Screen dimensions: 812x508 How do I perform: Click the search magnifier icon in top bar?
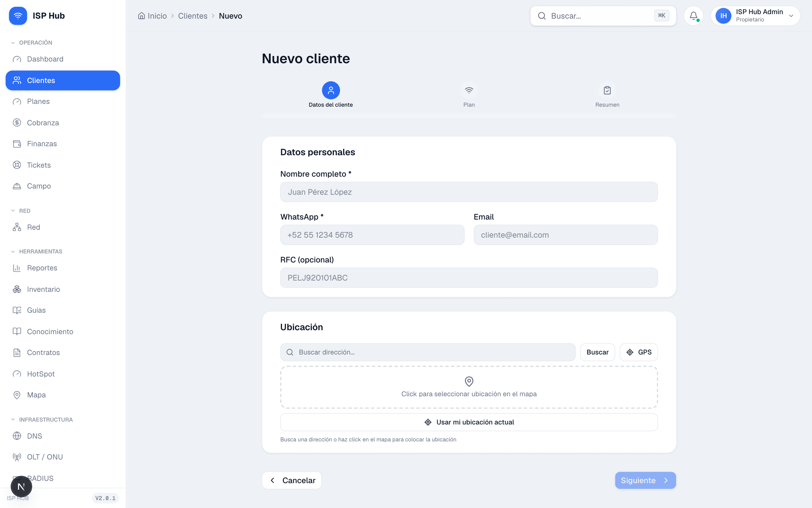pyautogui.click(x=542, y=16)
